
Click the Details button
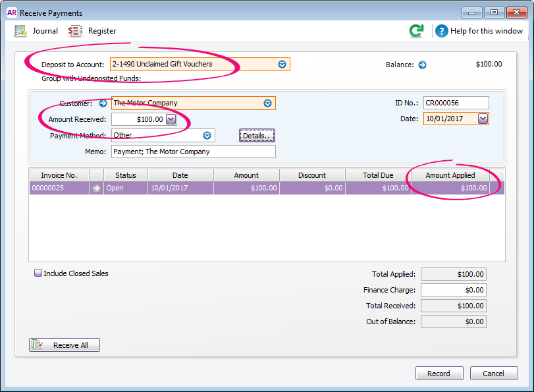point(256,135)
